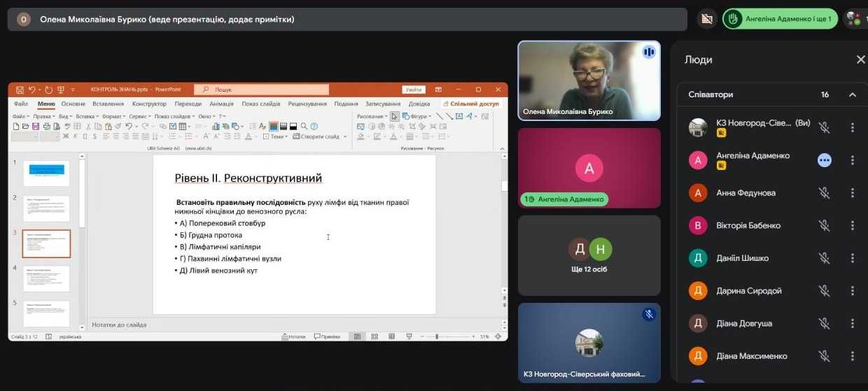Click the camera-off icon in top bar
Screen dimensions: 868x391
(707, 19)
